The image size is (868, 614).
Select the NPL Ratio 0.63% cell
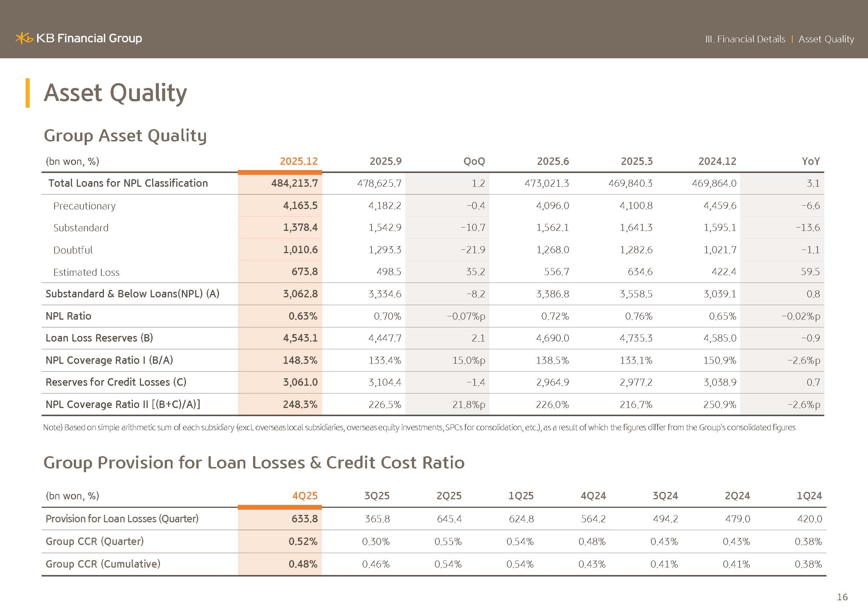303,316
